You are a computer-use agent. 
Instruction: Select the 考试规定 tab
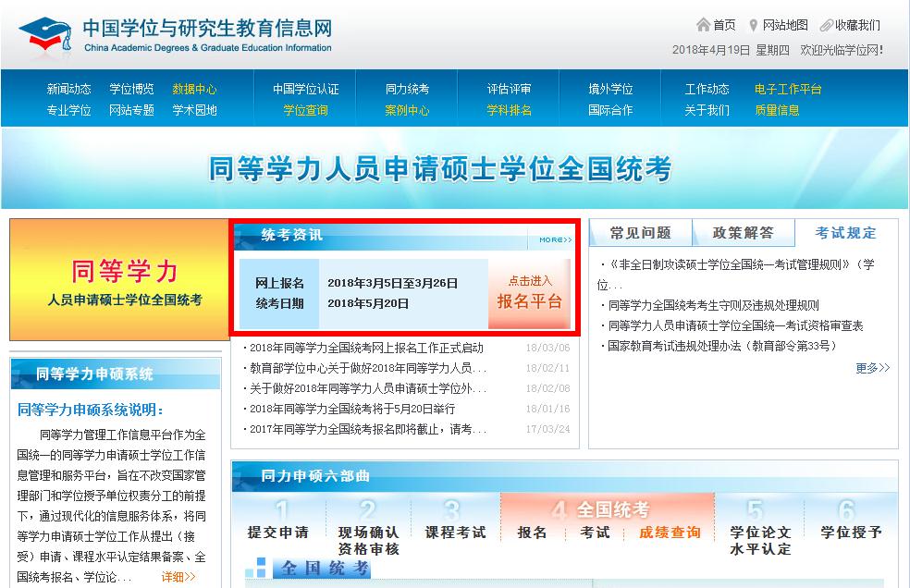[x=845, y=233]
